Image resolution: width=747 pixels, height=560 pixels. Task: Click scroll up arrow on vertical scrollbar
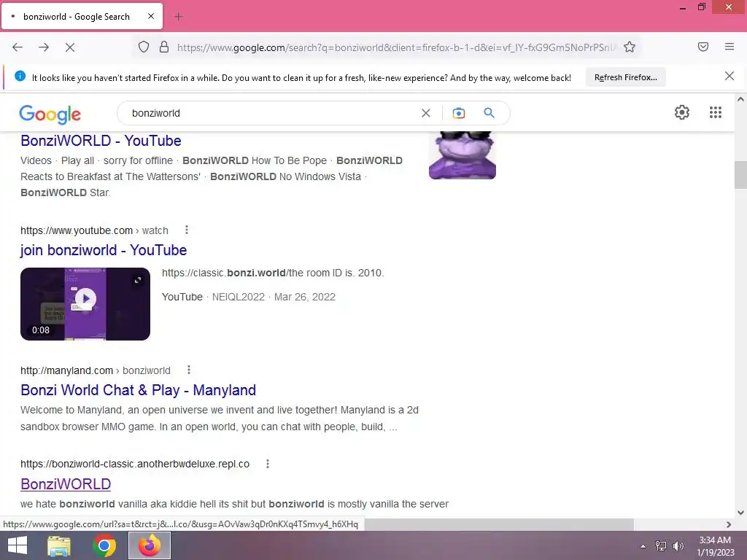click(740, 99)
